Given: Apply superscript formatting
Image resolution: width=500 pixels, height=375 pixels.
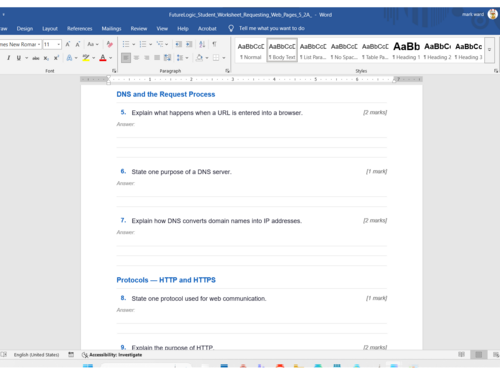Looking at the screenshot, I should click(56, 58).
